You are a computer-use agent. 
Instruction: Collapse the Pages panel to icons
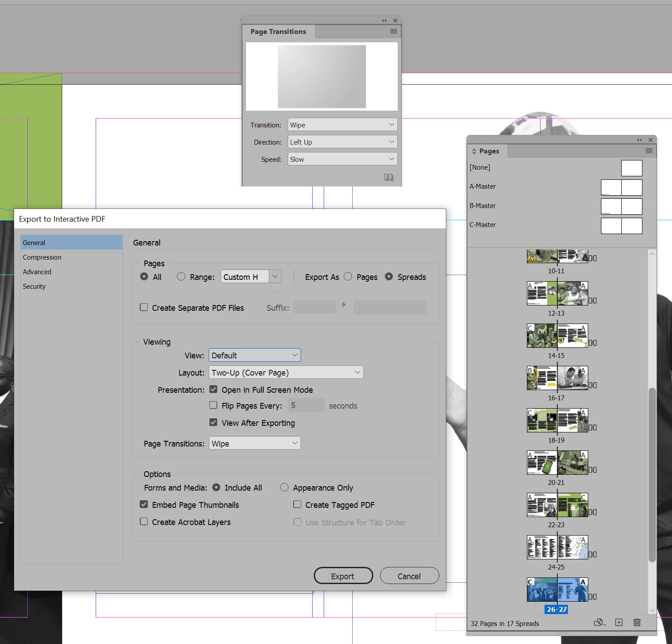tap(639, 140)
